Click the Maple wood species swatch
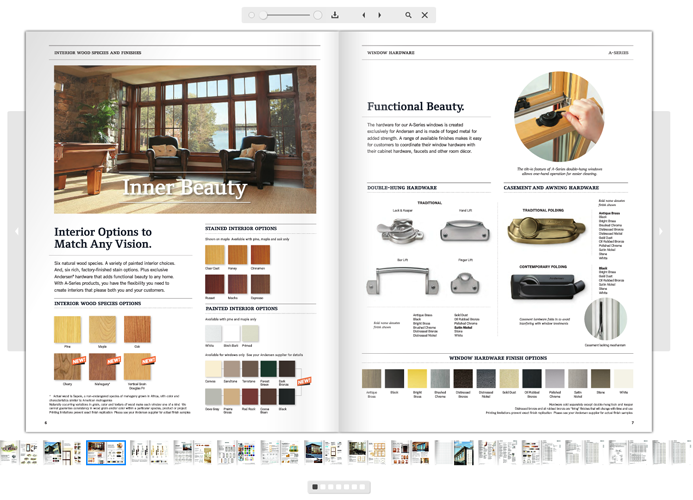693x500 pixels. coord(102,329)
